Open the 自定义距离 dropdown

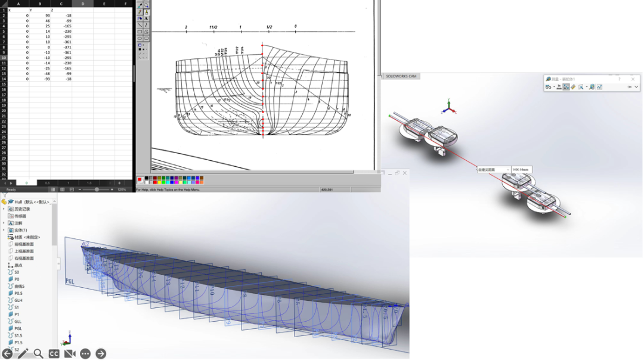pos(508,170)
